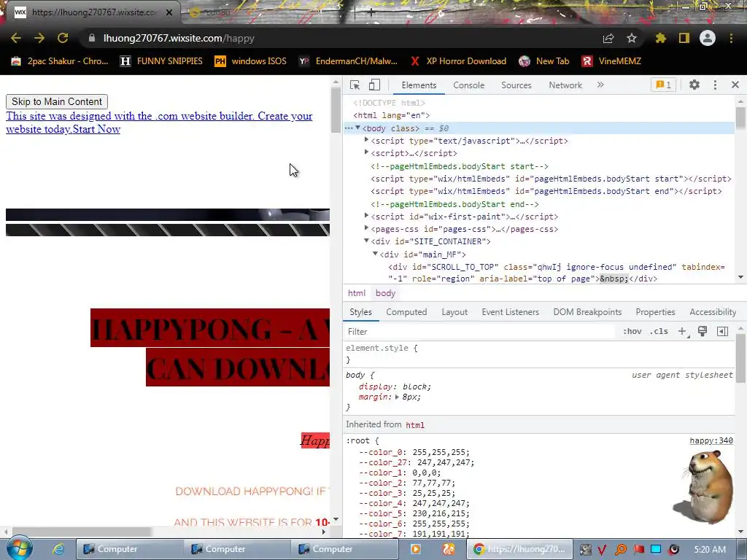Image resolution: width=747 pixels, height=560 pixels.
Task: Reload the current page
Action: point(63,38)
